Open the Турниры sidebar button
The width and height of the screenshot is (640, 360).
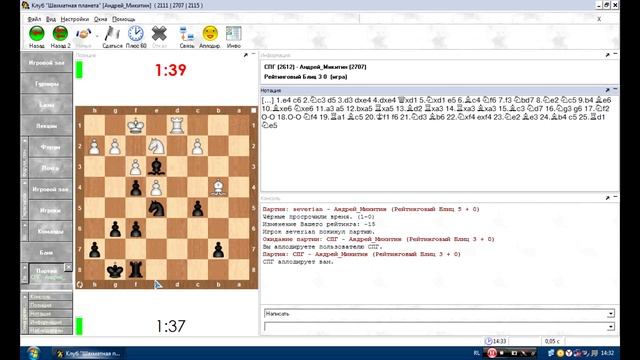tap(47, 84)
